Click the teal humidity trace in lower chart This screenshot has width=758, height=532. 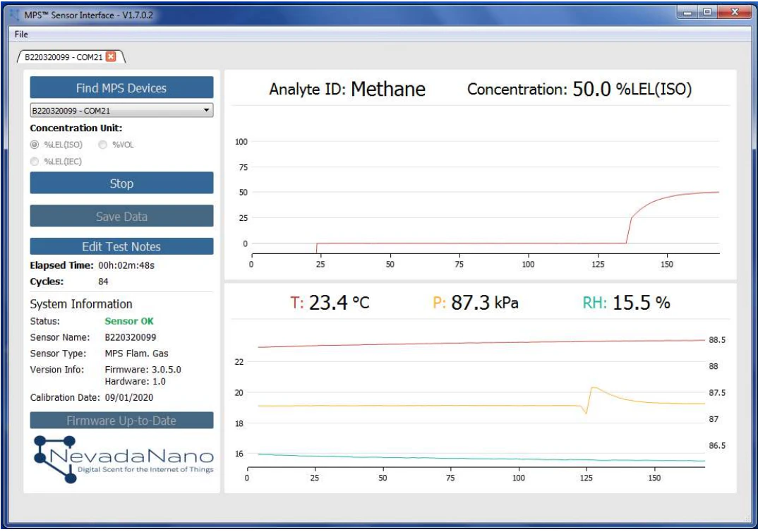pos(481,458)
